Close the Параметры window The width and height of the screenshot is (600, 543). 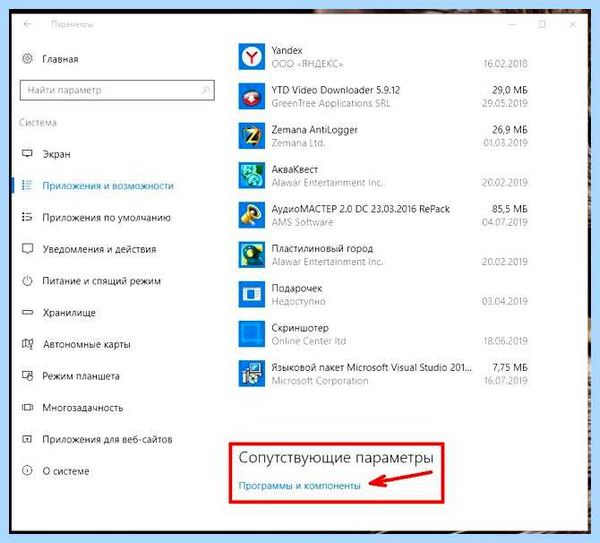pos(572,24)
